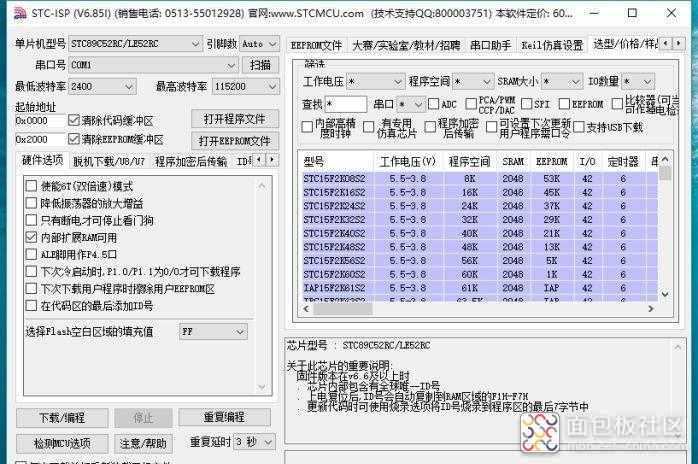Switch to EEPROM文件 tab

[316, 45]
